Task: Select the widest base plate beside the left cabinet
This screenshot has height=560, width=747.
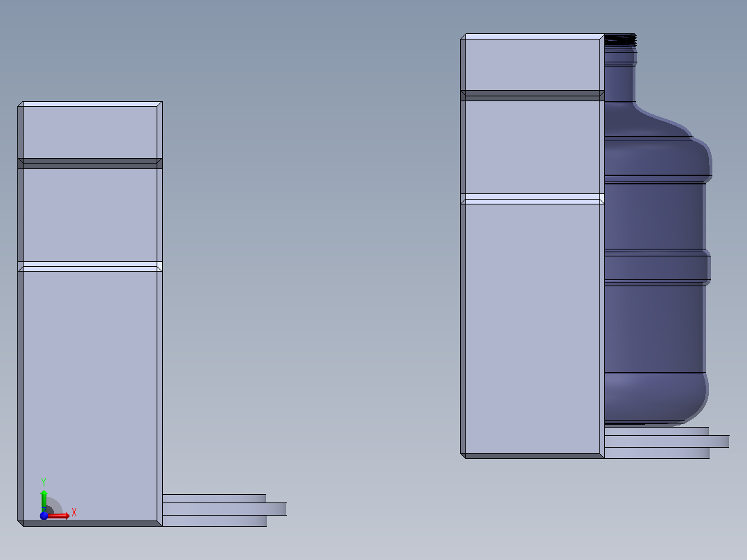Action: (225, 509)
